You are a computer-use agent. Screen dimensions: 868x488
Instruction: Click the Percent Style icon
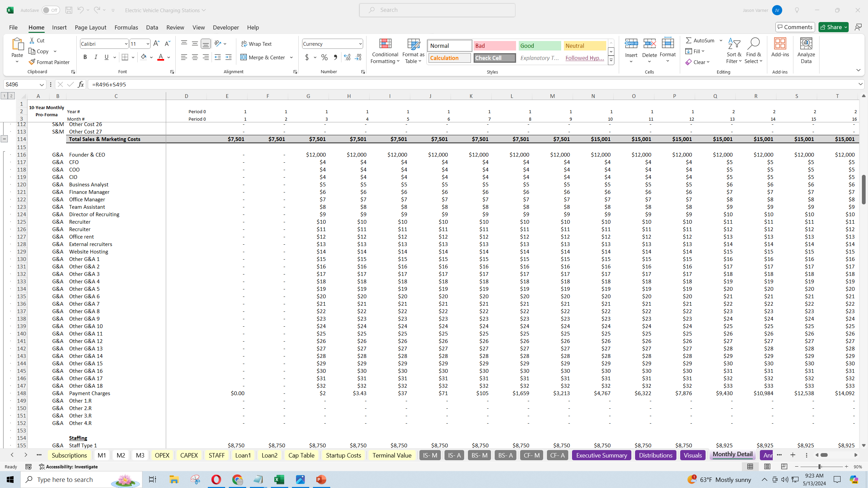[x=324, y=57]
